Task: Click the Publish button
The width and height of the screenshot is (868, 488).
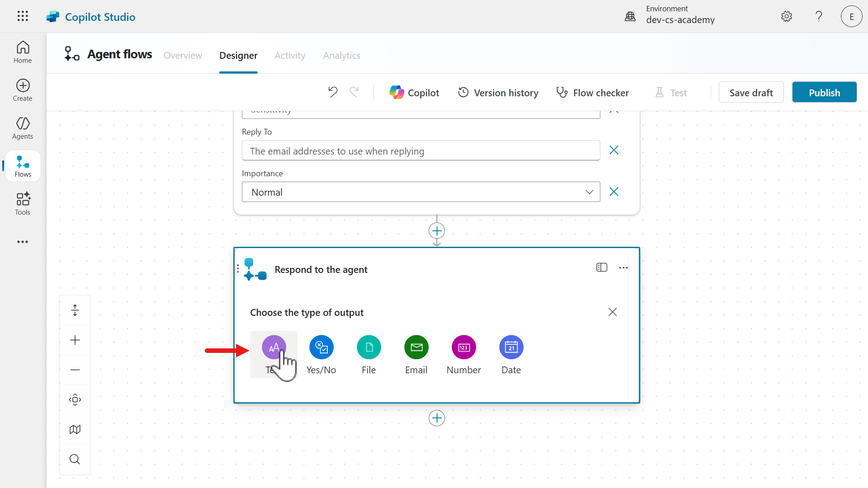Action: coord(824,92)
